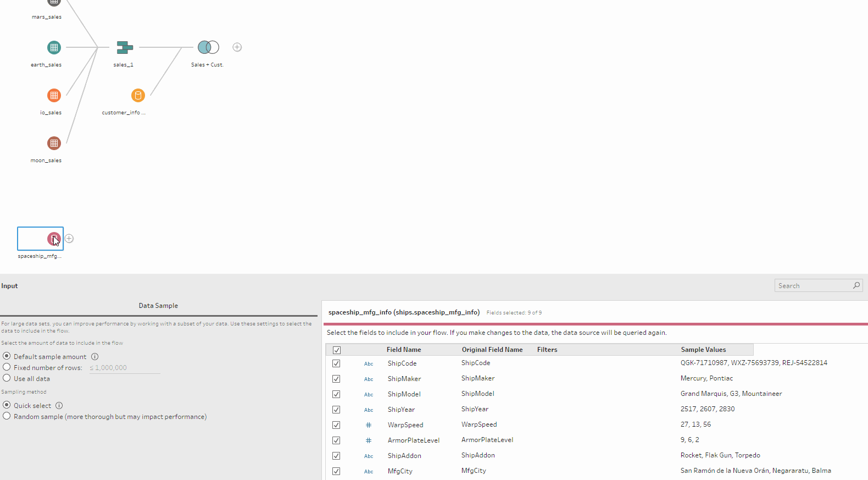This screenshot has width=868, height=480.
Task: Select the io_sales input node icon
Action: point(54,95)
